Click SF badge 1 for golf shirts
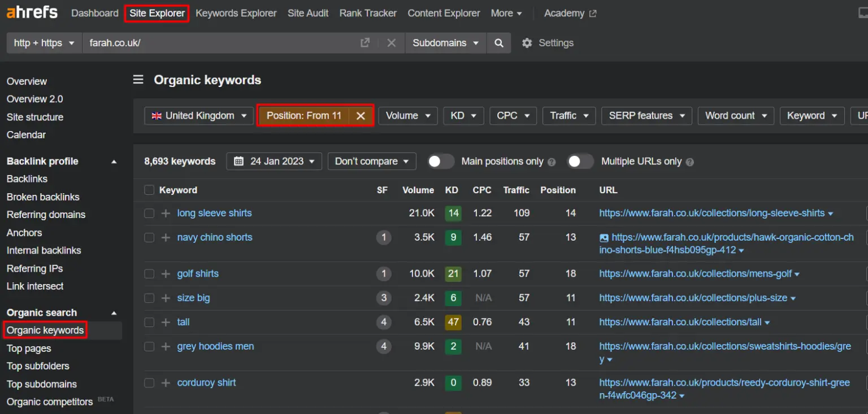Image resolution: width=868 pixels, height=414 pixels. click(384, 274)
